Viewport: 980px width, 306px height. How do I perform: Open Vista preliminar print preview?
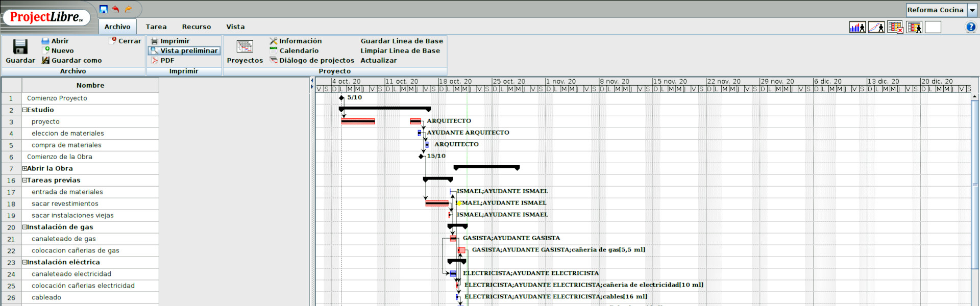(184, 50)
